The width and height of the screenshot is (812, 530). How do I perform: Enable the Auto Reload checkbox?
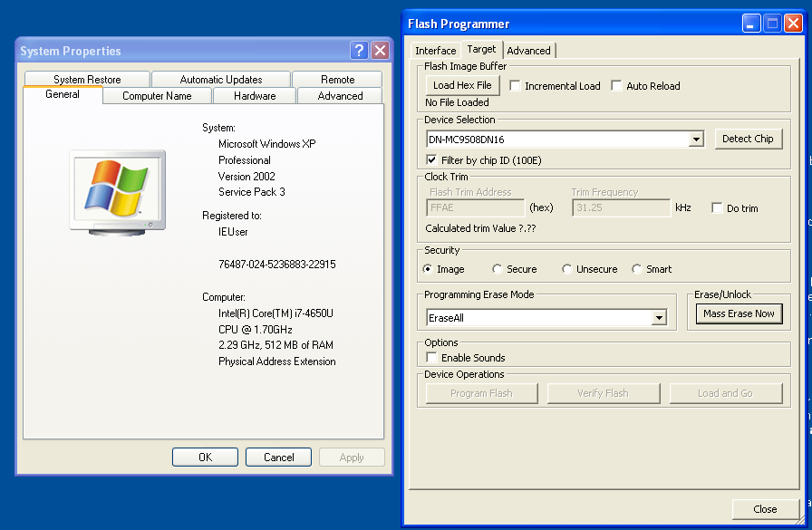(616, 85)
